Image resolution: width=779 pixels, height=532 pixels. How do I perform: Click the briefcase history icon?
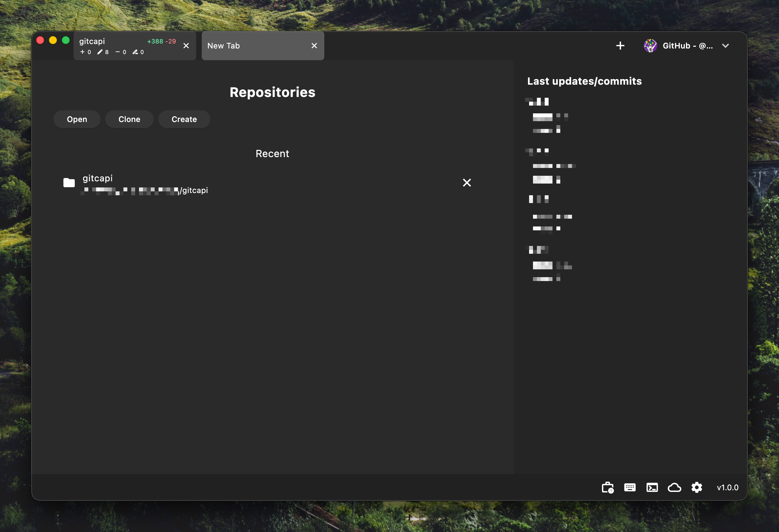pyautogui.click(x=607, y=487)
